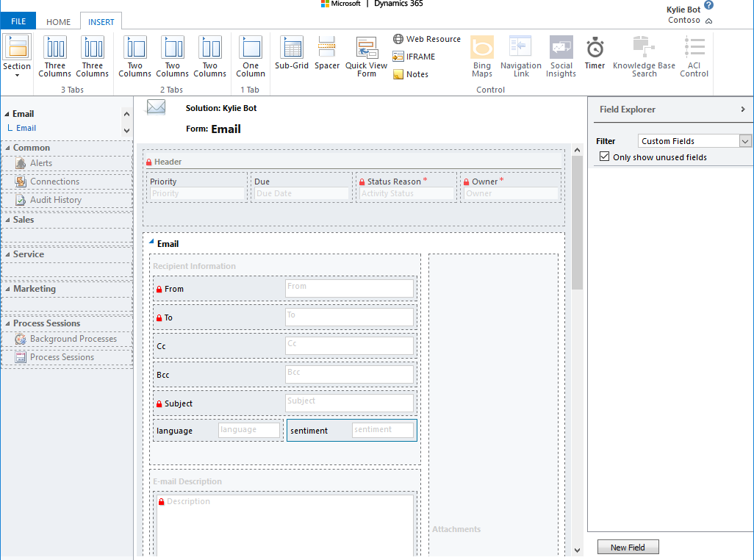Image resolution: width=754 pixels, height=560 pixels.
Task: Insert a Section from the ribbon
Action: pos(17,52)
